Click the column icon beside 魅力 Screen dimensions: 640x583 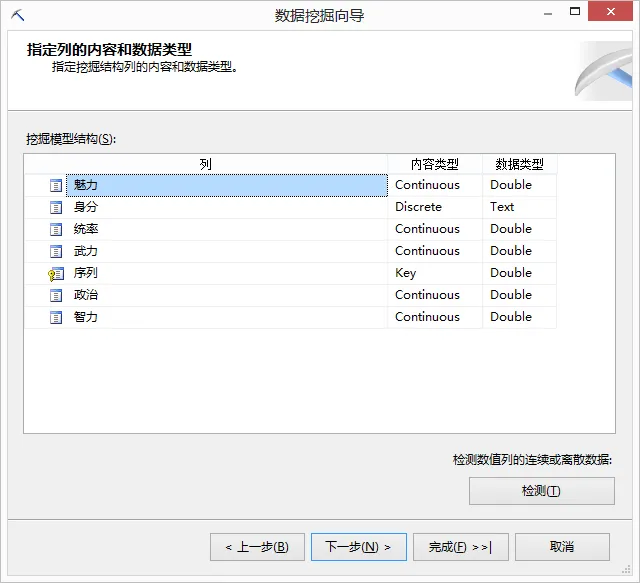click(x=56, y=185)
